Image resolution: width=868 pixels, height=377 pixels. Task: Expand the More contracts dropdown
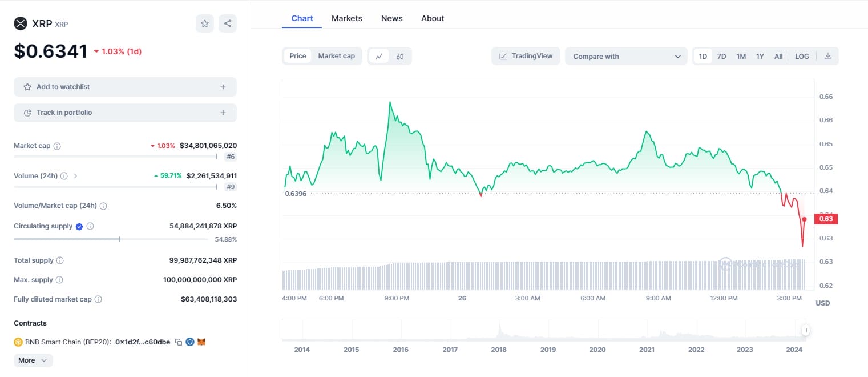click(33, 360)
